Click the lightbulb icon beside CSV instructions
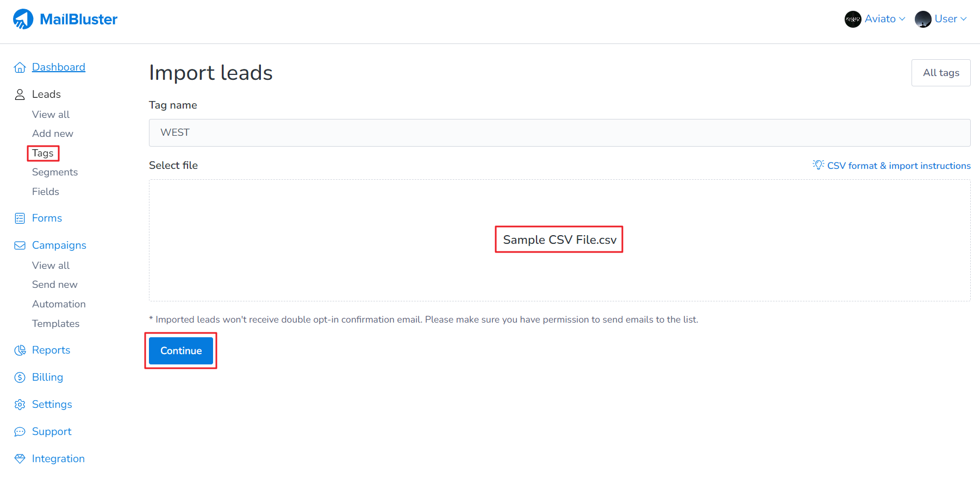The width and height of the screenshot is (980, 479). point(818,165)
